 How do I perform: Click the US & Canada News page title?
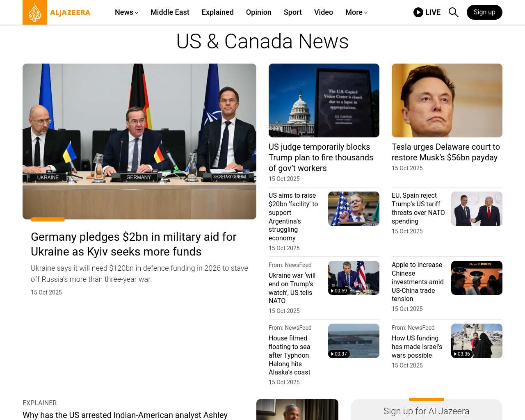(x=262, y=41)
